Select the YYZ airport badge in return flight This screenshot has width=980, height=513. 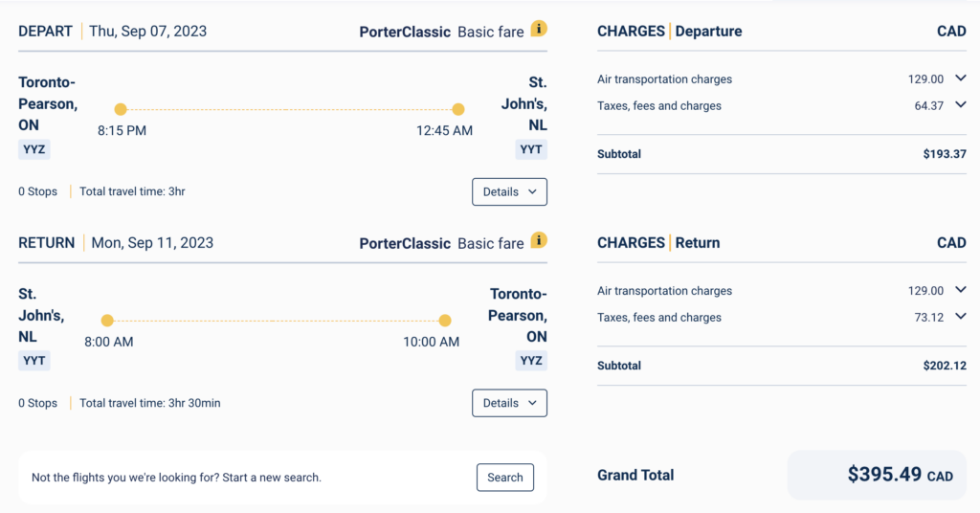531,361
